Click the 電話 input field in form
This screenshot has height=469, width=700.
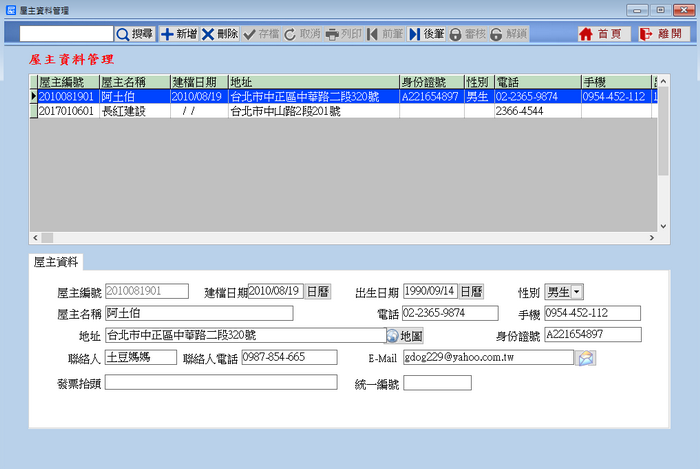450,313
